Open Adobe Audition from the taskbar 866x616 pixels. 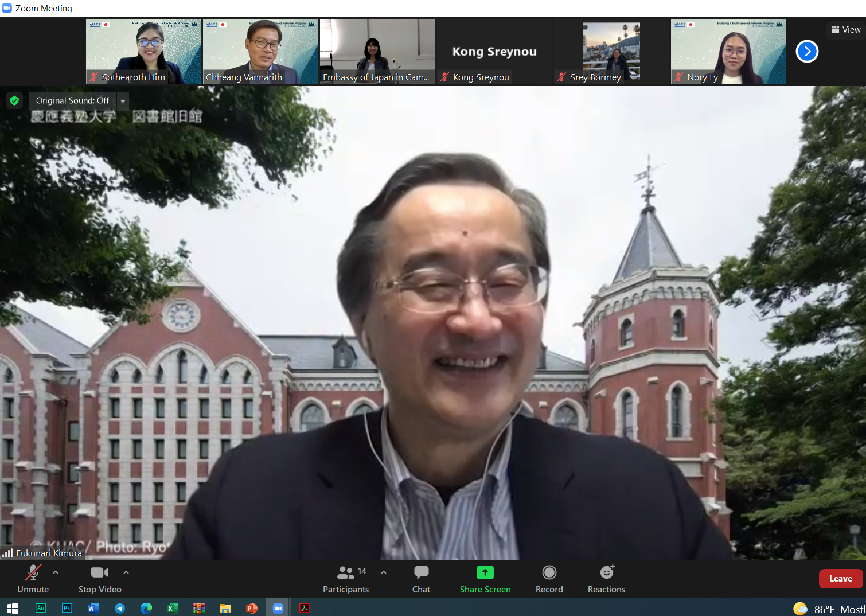tap(41, 608)
